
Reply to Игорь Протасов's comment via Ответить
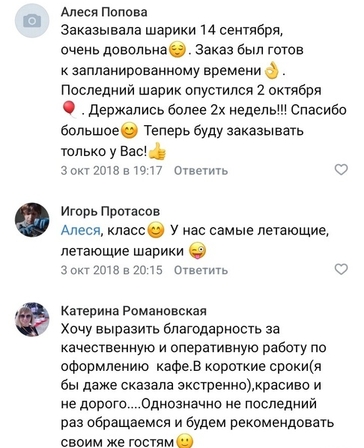point(201,270)
